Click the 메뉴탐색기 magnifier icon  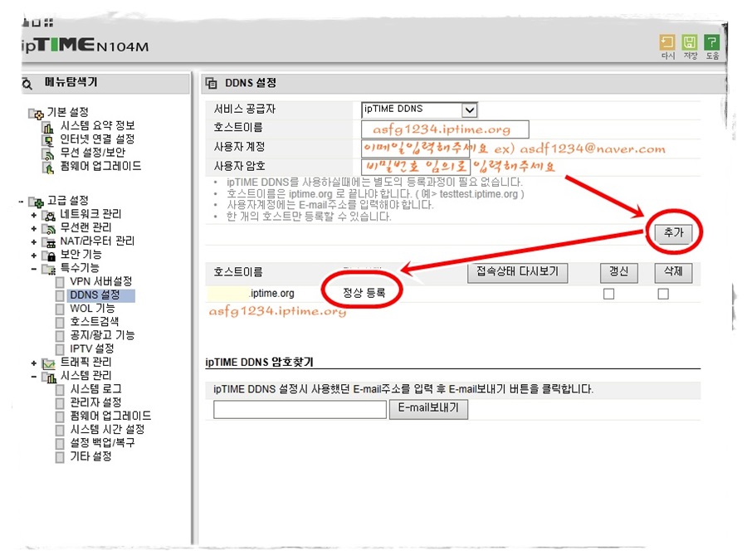click(x=27, y=85)
